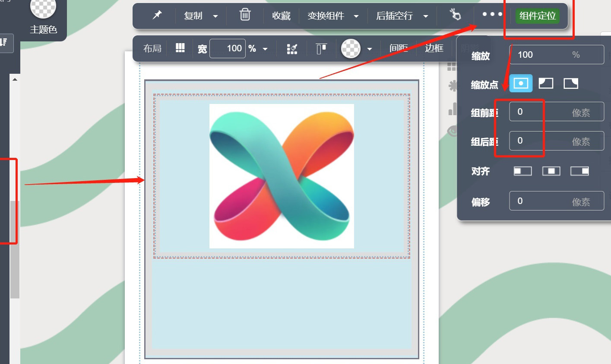
Task: Select top-right corner scale point option
Action: point(570,83)
